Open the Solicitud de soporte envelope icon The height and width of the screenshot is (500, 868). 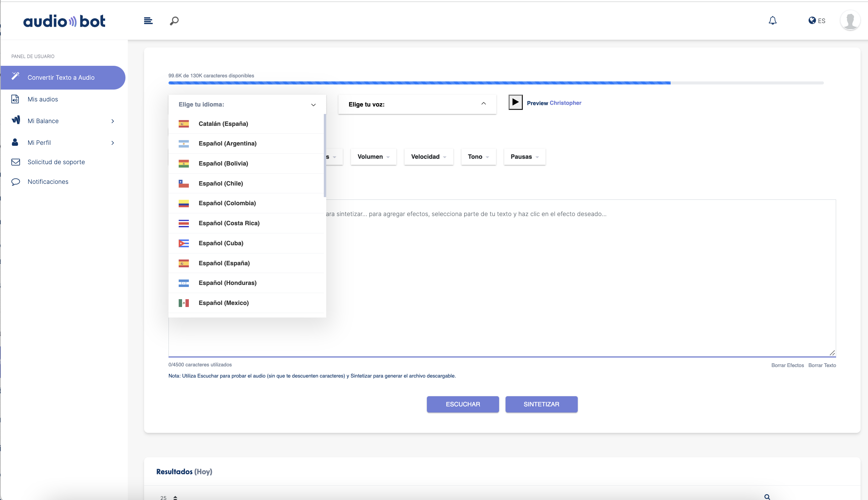pyautogui.click(x=15, y=162)
